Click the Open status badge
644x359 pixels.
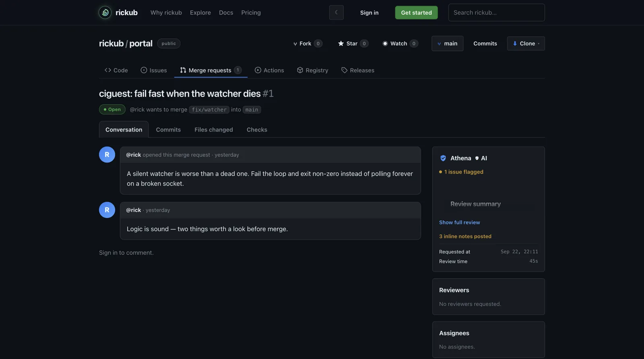pyautogui.click(x=112, y=109)
